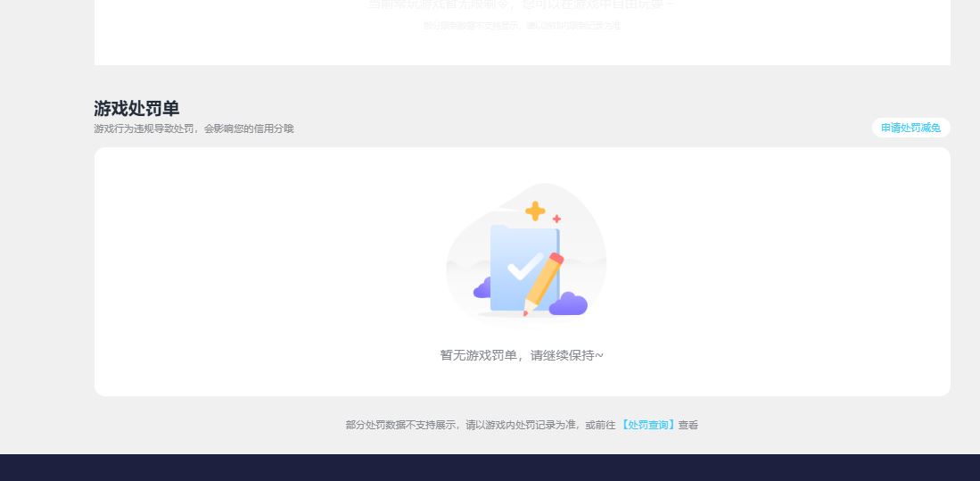Click the word 查看 after the query link
The width and height of the screenshot is (980, 481).
click(x=688, y=425)
